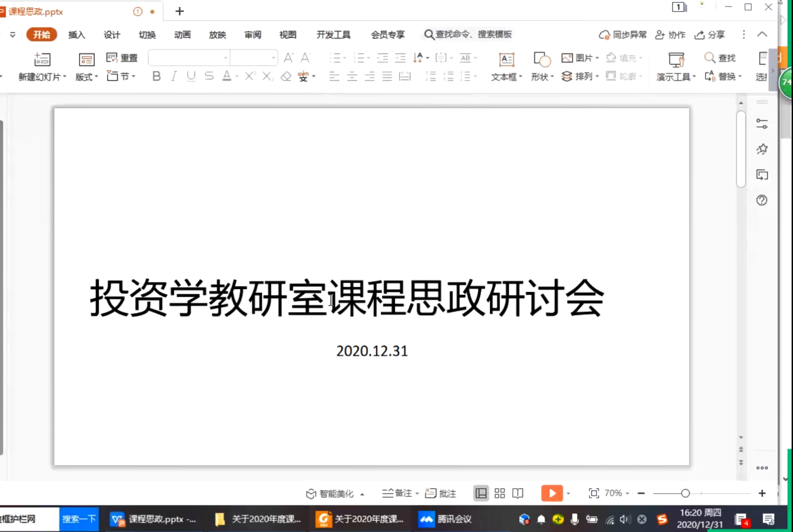This screenshot has width=793, height=532.
Task: Switch to the Animation (动画) tab
Action: pos(182,34)
